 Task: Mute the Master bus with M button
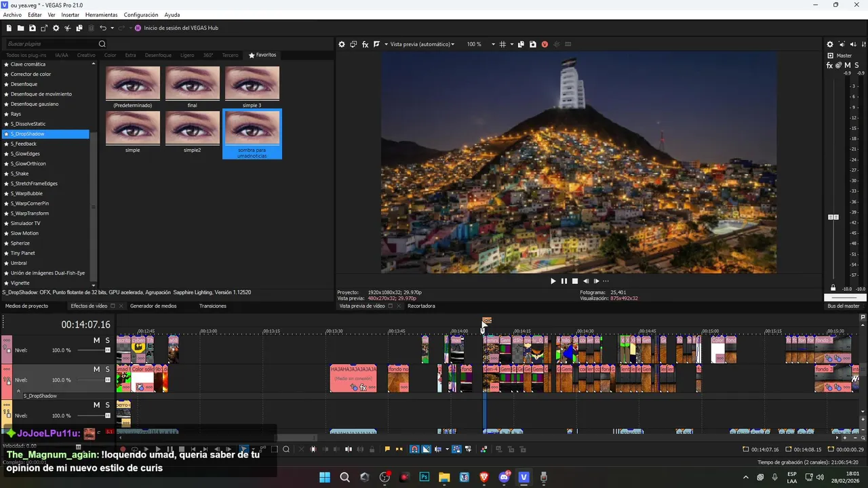(x=848, y=66)
